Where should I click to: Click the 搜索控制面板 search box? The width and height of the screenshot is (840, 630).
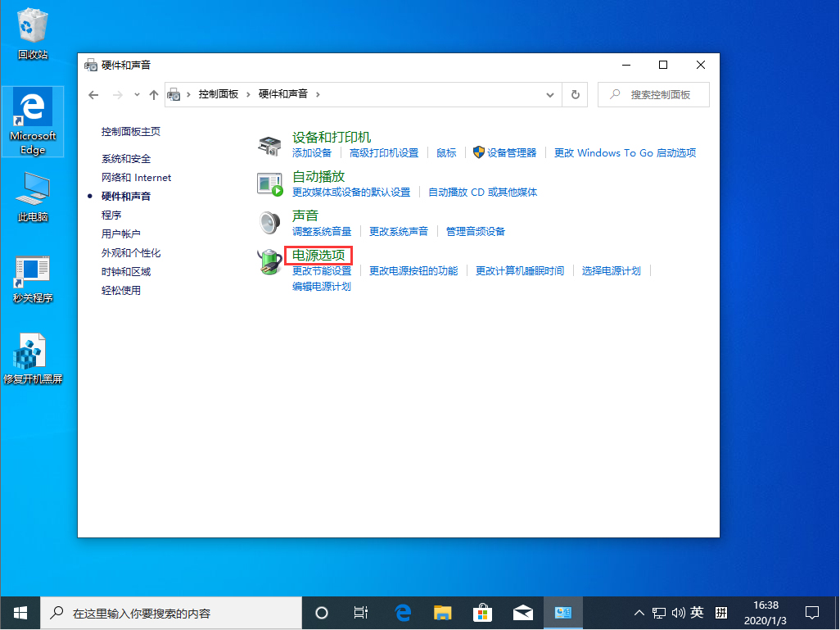[653, 94]
